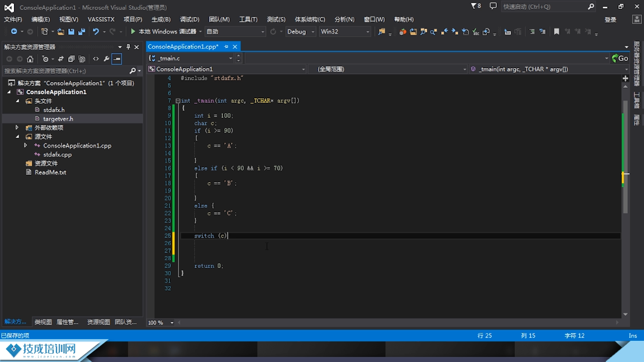This screenshot has width=644, height=362.
Task: Toggle Preview Selected Items button
Action: (x=117, y=59)
